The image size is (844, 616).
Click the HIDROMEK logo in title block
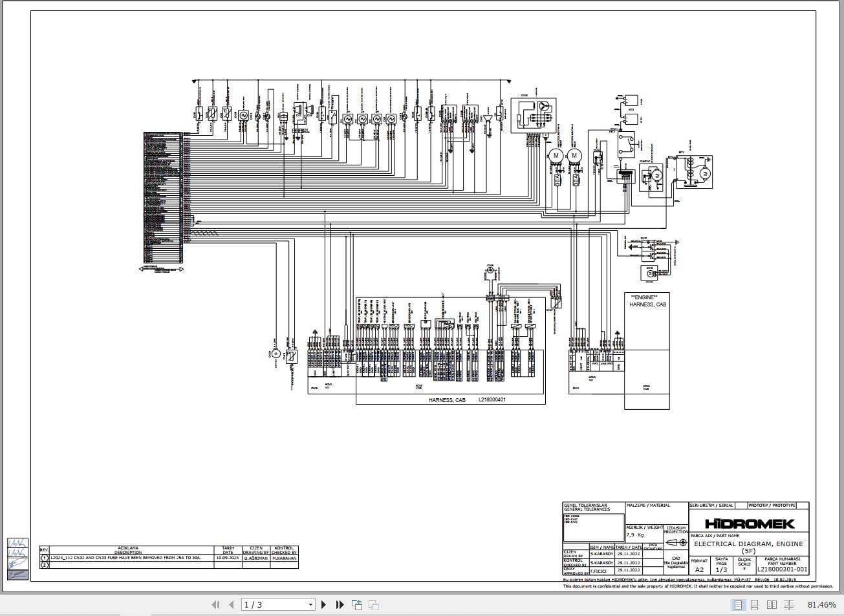point(749,524)
